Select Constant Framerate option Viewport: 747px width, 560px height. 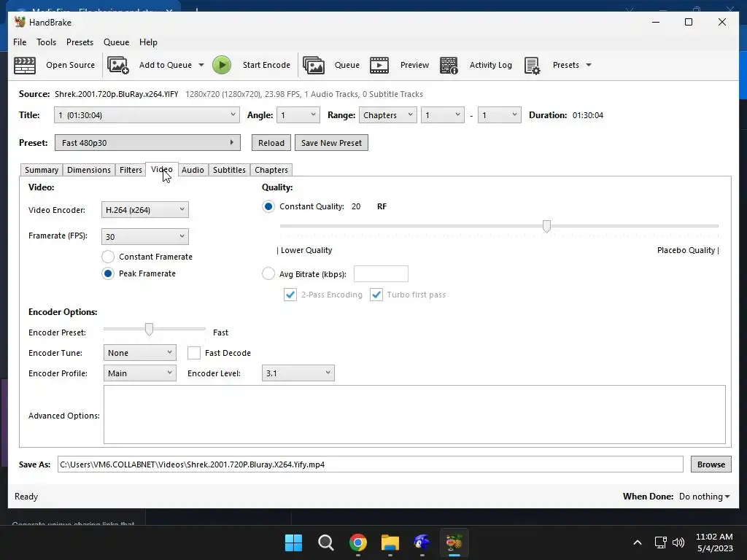(108, 257)
